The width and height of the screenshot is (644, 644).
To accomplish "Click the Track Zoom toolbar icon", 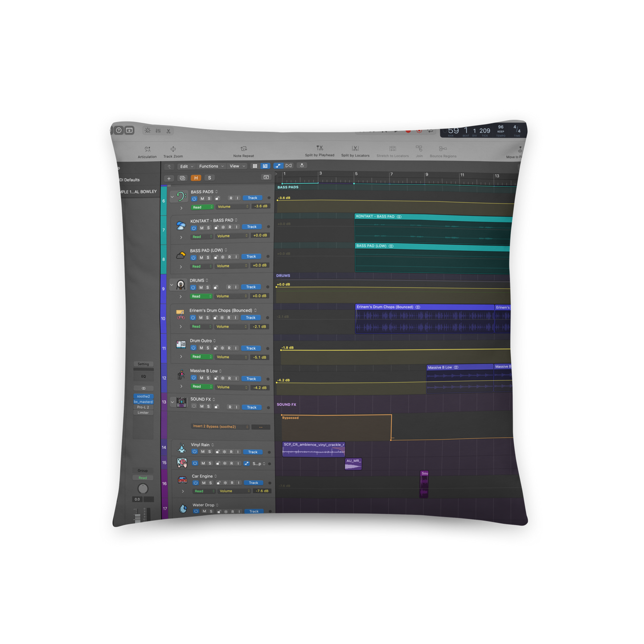I will [x=173, y=149].
